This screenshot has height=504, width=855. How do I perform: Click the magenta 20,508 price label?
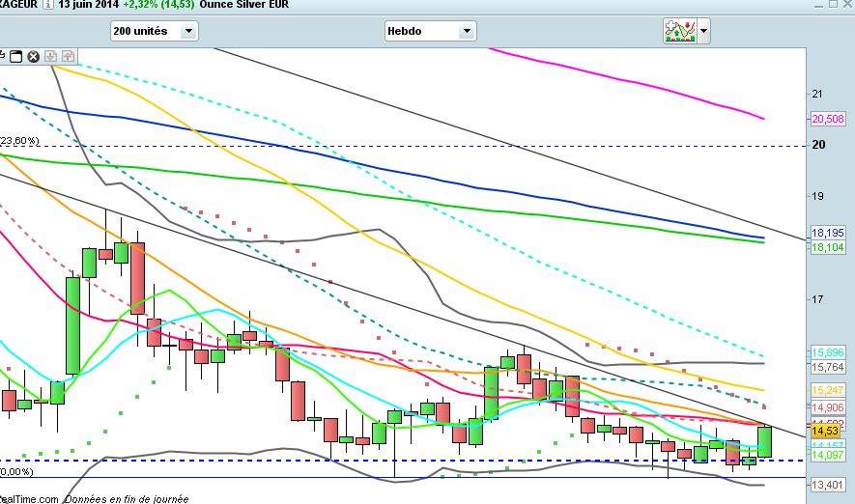pos(828,119)
